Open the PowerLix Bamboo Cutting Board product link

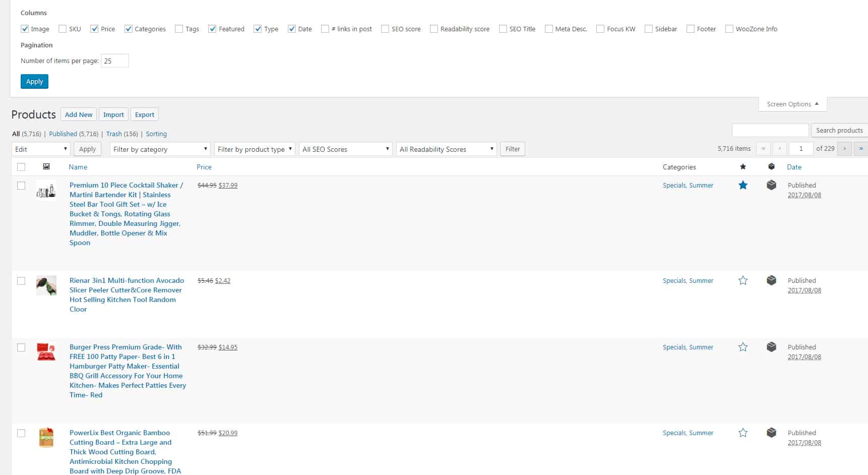coord(119,433)
